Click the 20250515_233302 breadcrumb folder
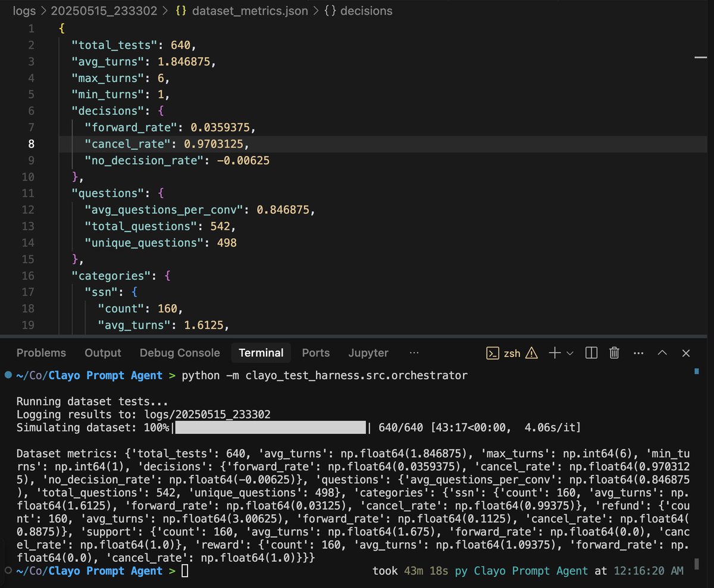 pos(103,11)
